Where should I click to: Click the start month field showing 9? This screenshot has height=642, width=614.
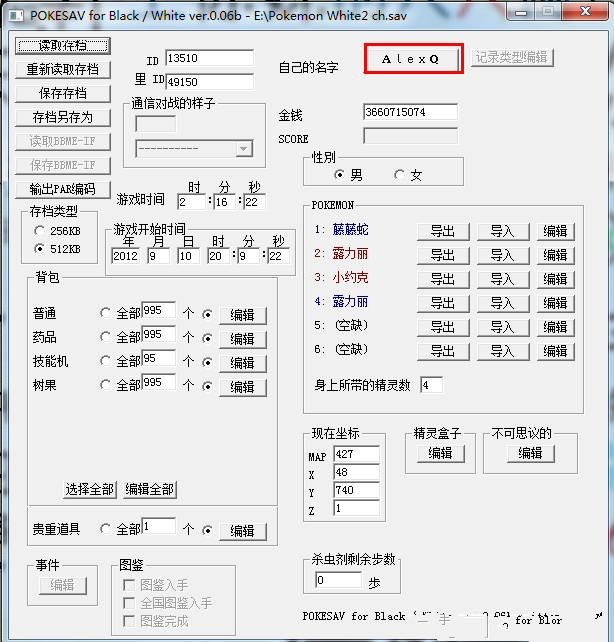click(158, 256)
